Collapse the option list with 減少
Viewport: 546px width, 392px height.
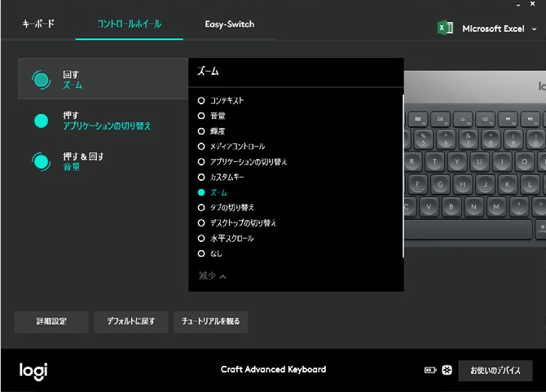pyautogui.click(x=213, y=276)
